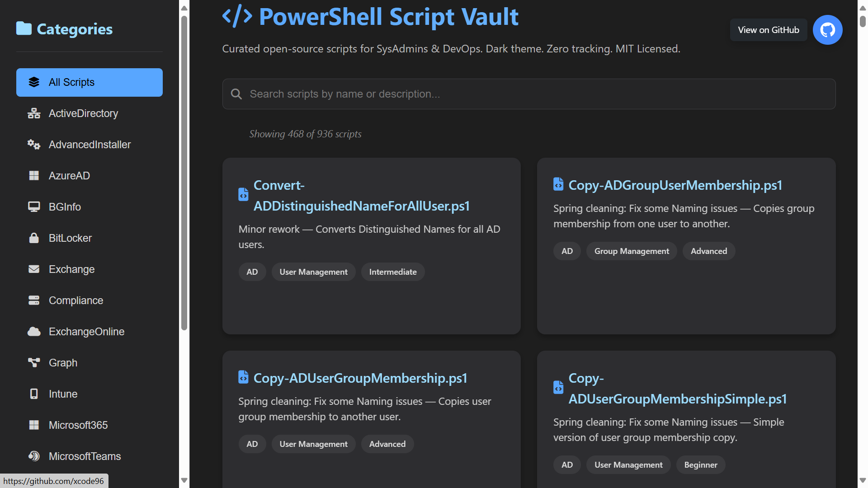
Task: Click the MicrosoftTeams sidebar icon
Action: tap(34, 456)
